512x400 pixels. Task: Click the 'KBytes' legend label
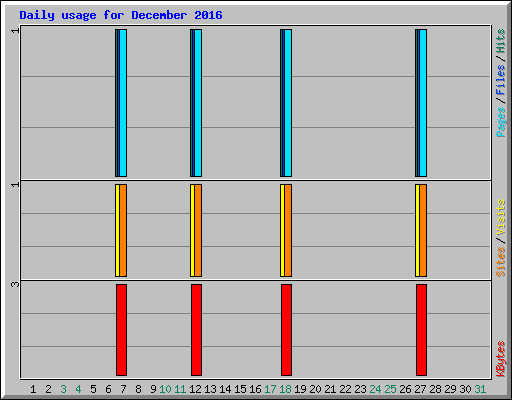[x=501, y=359]
